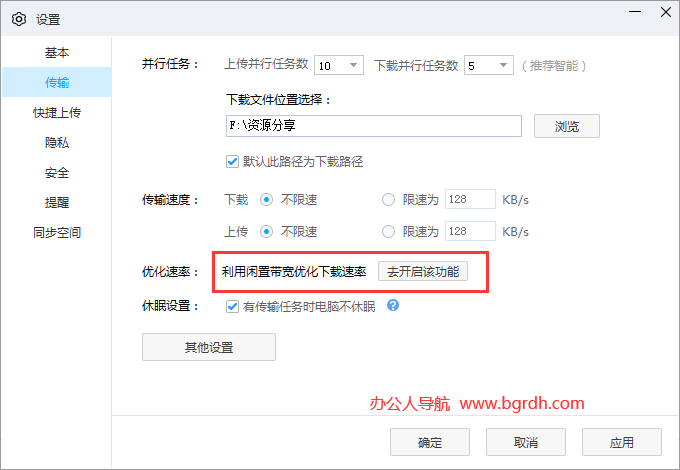Confirm with the 确定 button
This screenshot has height=470, width=680.
pos(430,442)
